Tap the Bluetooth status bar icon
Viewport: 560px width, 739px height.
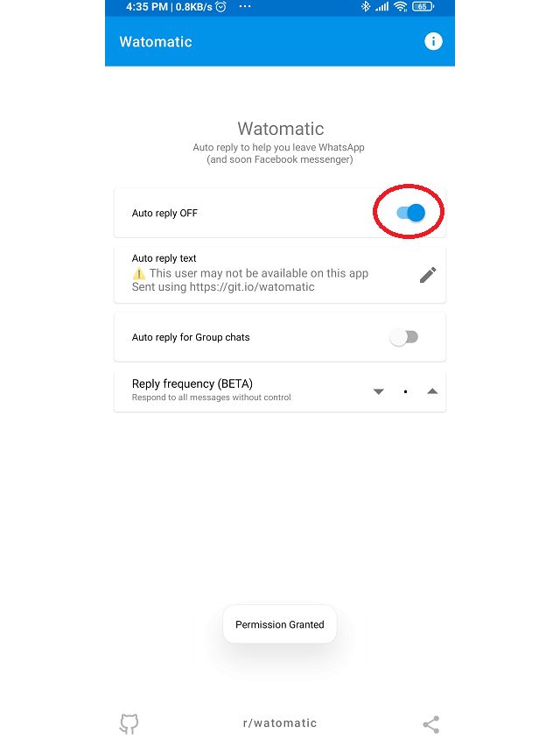[x=366, y=6]
